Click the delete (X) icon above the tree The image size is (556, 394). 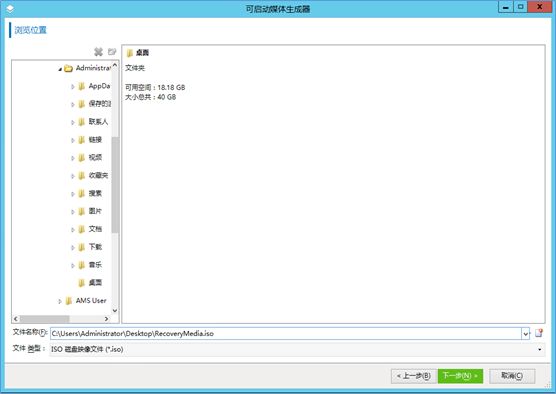click(x=98, y=52)
